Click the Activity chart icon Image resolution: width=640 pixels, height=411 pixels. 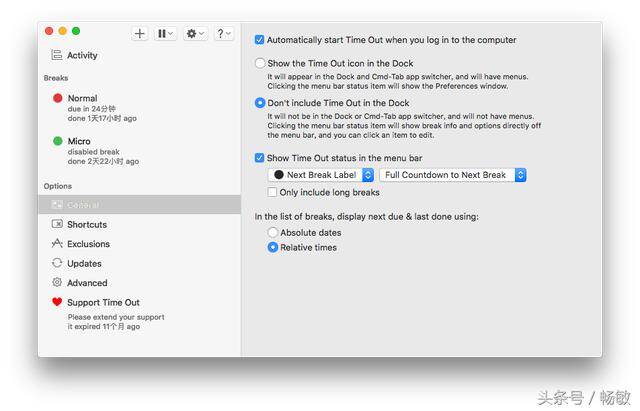56,55
